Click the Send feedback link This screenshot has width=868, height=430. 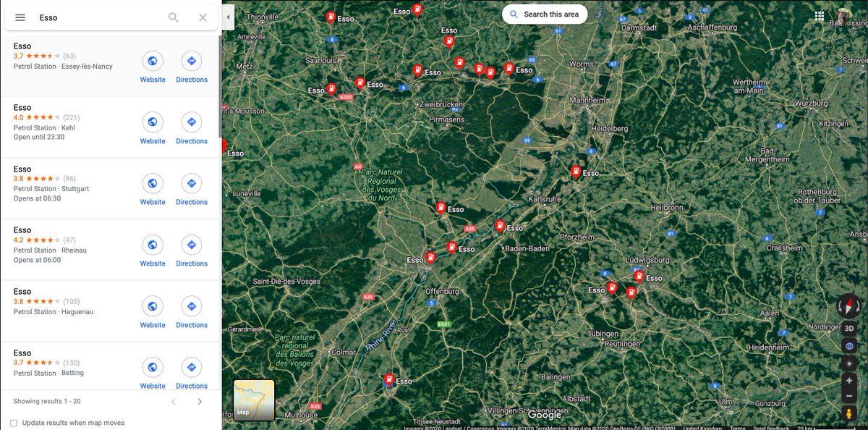coord(771,427)
